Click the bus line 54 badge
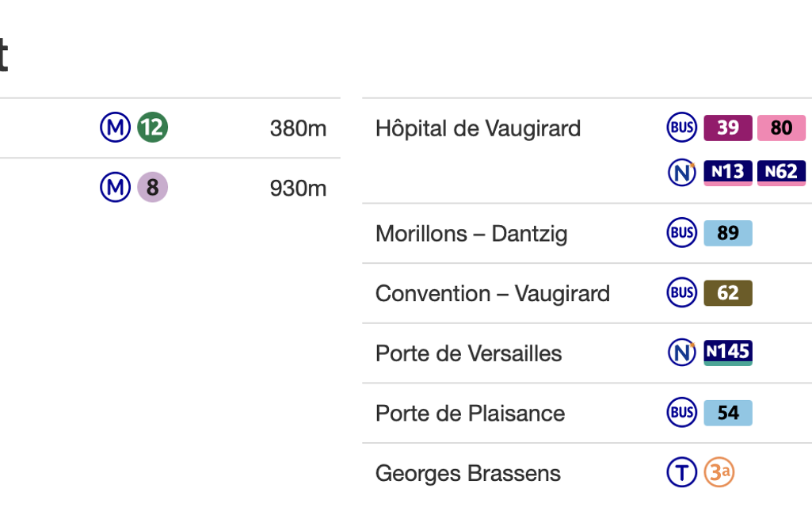 pyautogui.click(x=727, y=413)
